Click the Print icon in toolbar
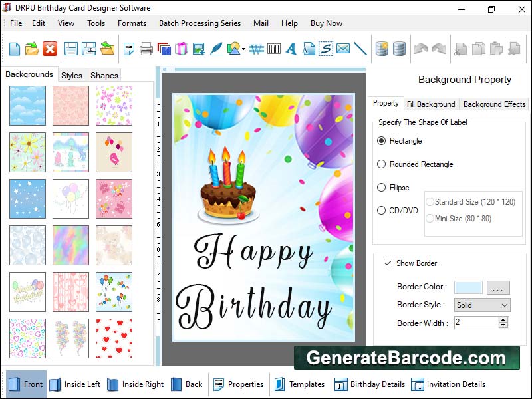Screen dimensions: 532x399 pyautogui.click(x=146, y=49)
